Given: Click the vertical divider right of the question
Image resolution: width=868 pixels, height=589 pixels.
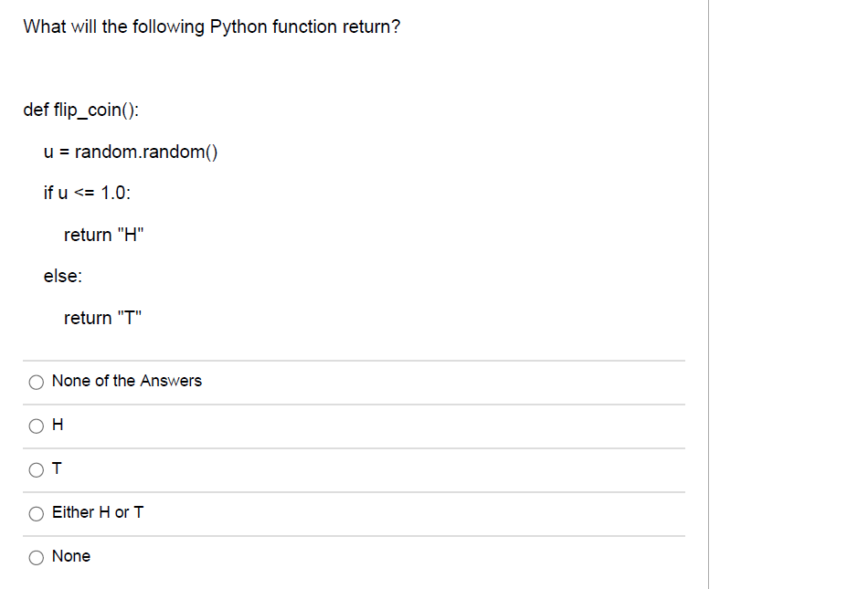Looking at the screenshot, I should pyautogui.click(x=709, y=294).
